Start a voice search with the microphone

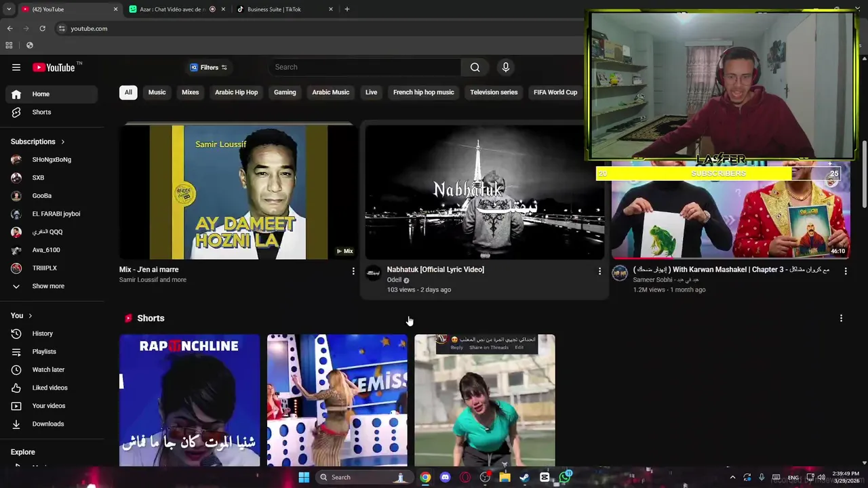(x=505, y=67)
